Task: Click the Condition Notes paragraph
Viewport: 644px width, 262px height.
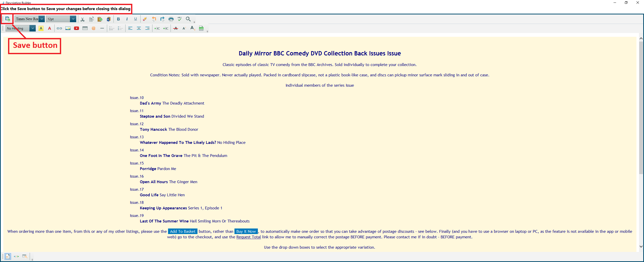Action: point(319,75)
